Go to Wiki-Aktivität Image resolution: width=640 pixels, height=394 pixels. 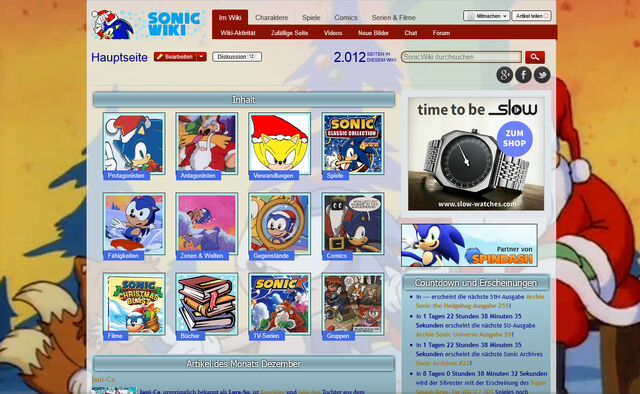238,33
